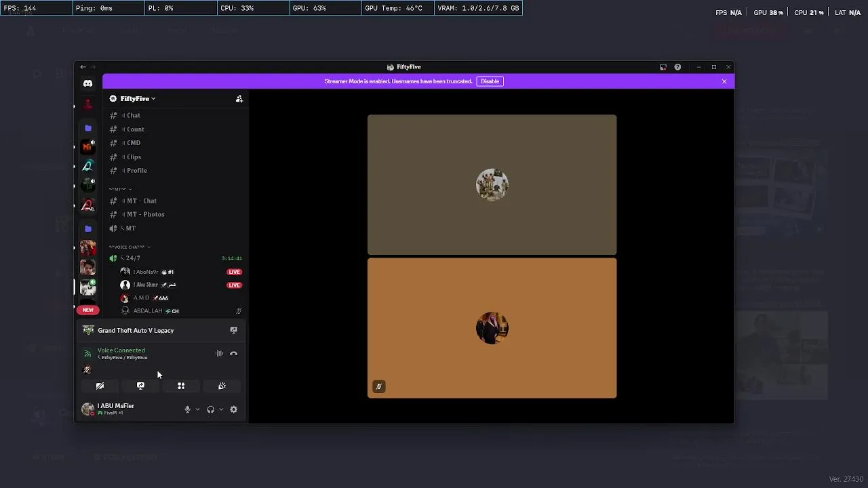The height and width of the screenshot is (488, 868).
Task: Open user settings gear
Action: pyautogui.click(x=233, y=409)
